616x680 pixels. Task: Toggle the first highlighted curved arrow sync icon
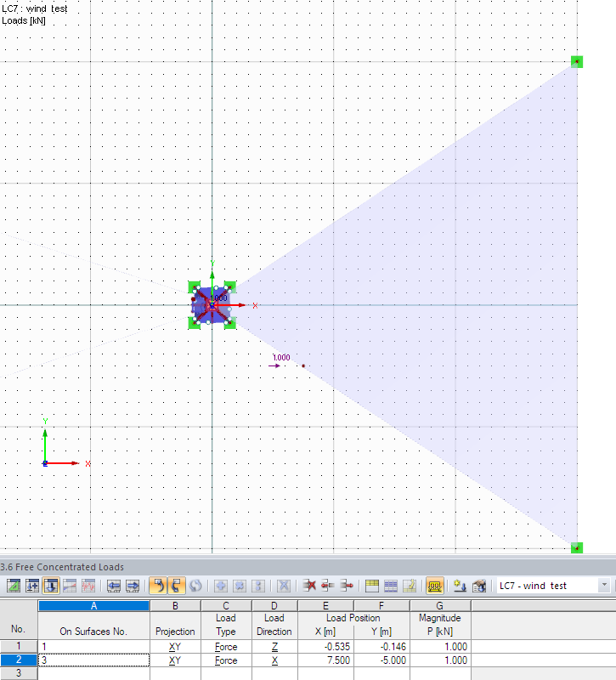[158, 586]
